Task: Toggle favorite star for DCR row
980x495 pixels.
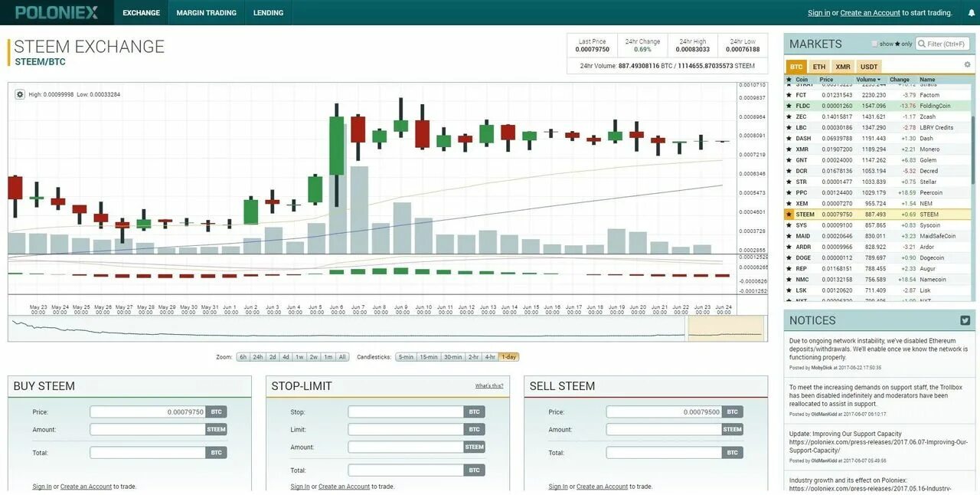Action: coord(789,171)
